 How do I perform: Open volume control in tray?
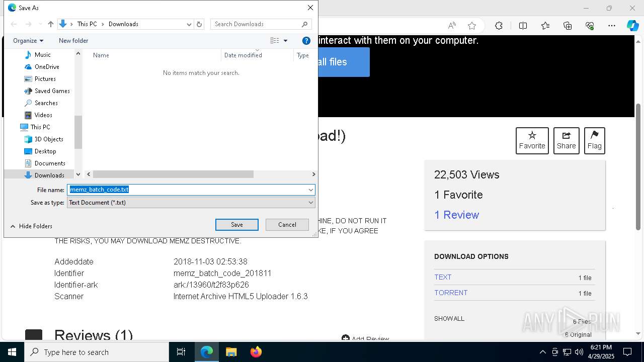(x=579, y=352)
